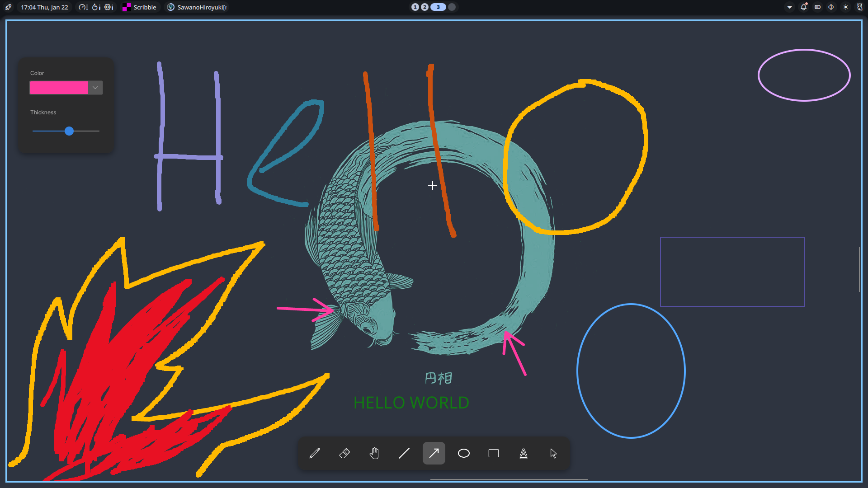The height and width of the screenshot is (488, 868).
Task: Open the SawanoHiroyuki taskbar window
Action: (x=197, y=7)
